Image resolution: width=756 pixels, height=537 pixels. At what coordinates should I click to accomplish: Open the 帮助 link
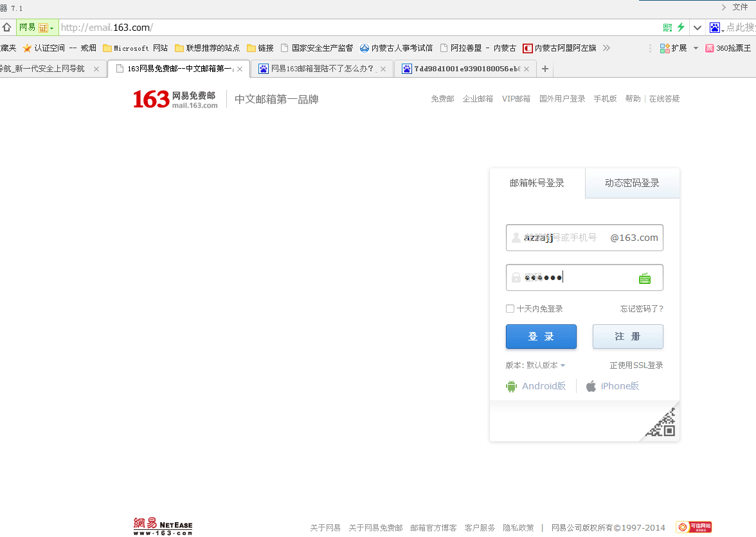click(633, 99)
